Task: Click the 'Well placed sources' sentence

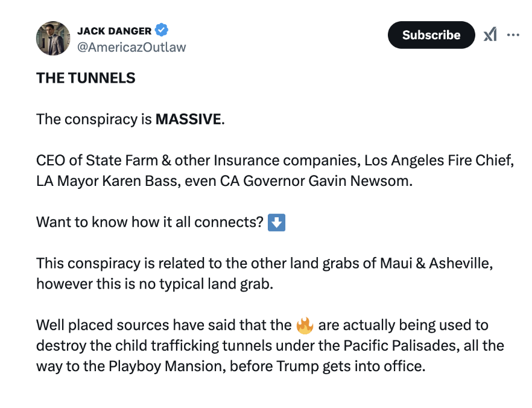Action: [270, 346]
